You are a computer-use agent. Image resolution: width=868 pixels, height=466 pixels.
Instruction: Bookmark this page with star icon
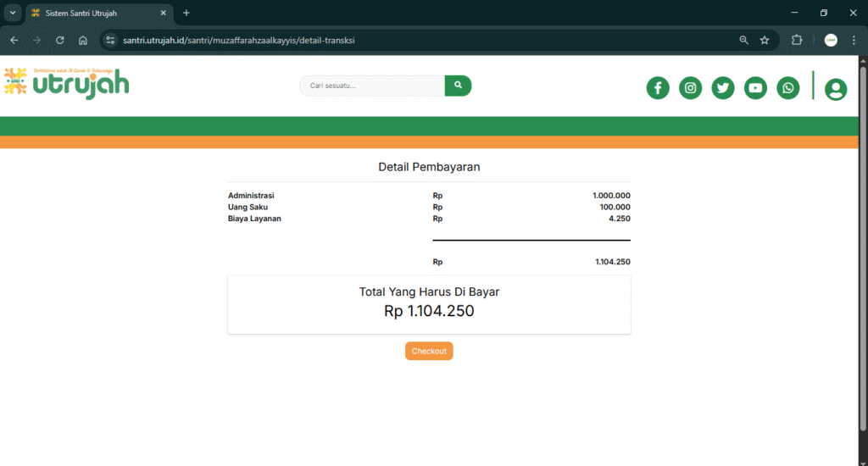point(765,40)
